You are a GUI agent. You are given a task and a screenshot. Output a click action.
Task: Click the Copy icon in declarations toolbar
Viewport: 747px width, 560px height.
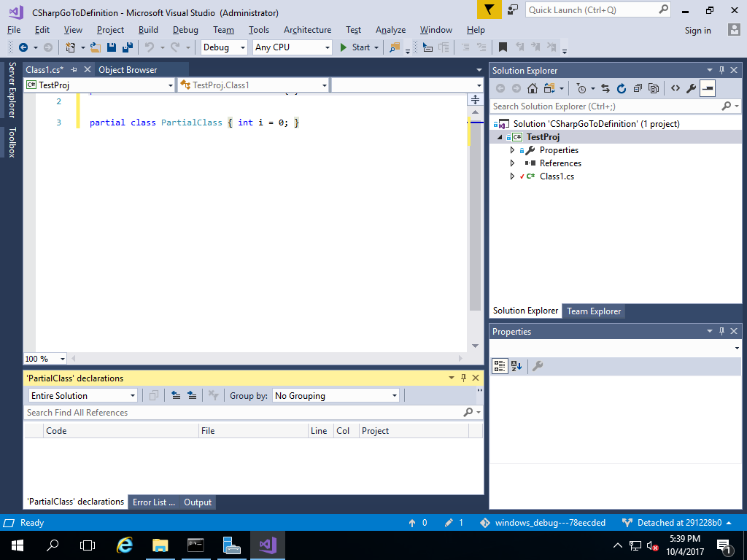[x=154, y=395]
